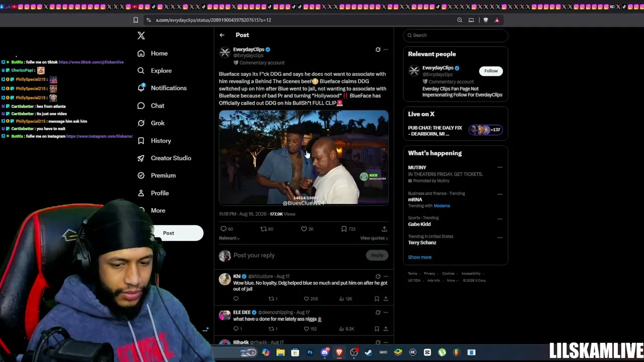The image size is (644, 362).
Task: View analytics on ELE DEE's comment
Action: click(347, 329)
